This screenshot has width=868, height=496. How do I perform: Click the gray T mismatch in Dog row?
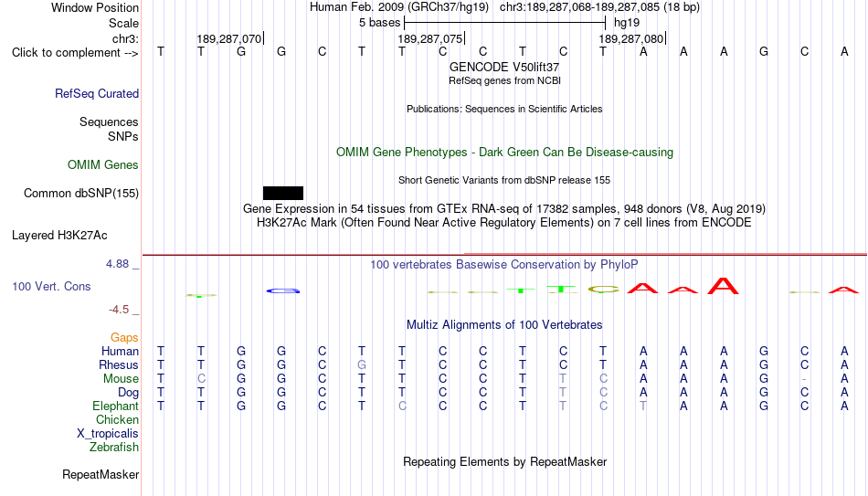[x=563, y=393]
